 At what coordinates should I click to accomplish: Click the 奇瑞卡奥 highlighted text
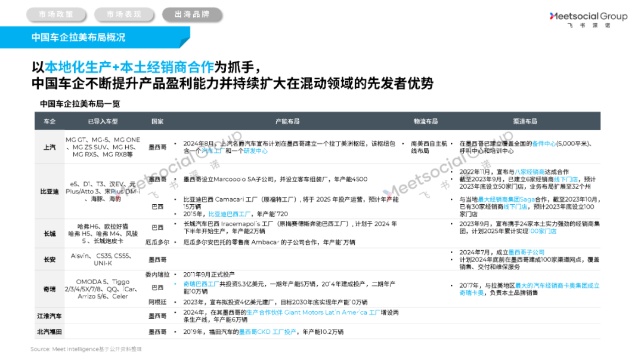[x=472, y=293]
